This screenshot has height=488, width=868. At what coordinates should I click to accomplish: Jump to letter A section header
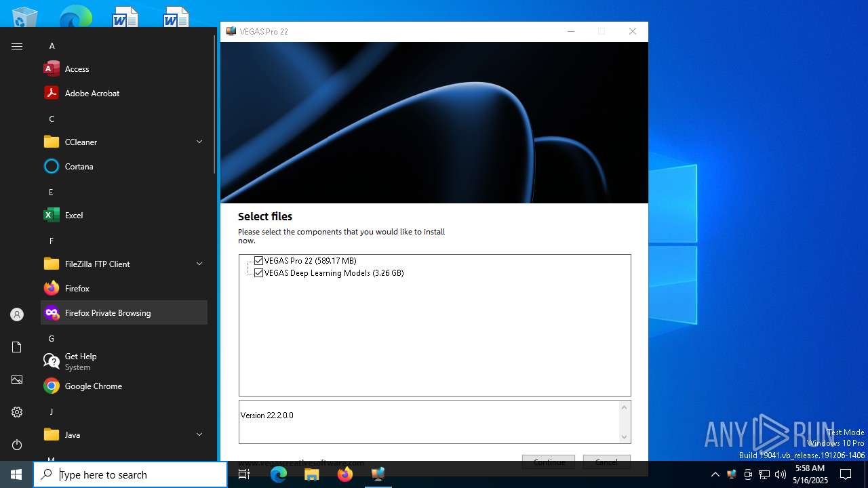click(52, 46)
